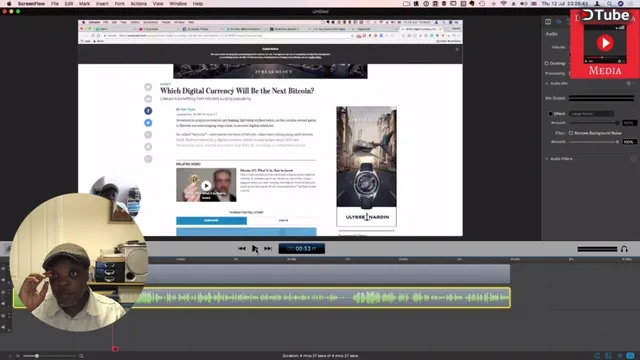Mute the bottom track's speaker icon
Screen dimensions: 640x360
3,327
